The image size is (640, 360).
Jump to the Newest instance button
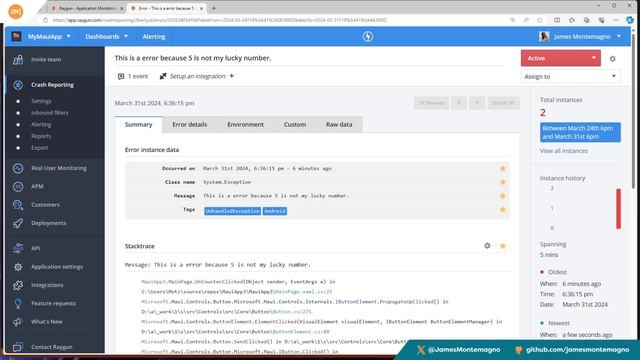431,103
